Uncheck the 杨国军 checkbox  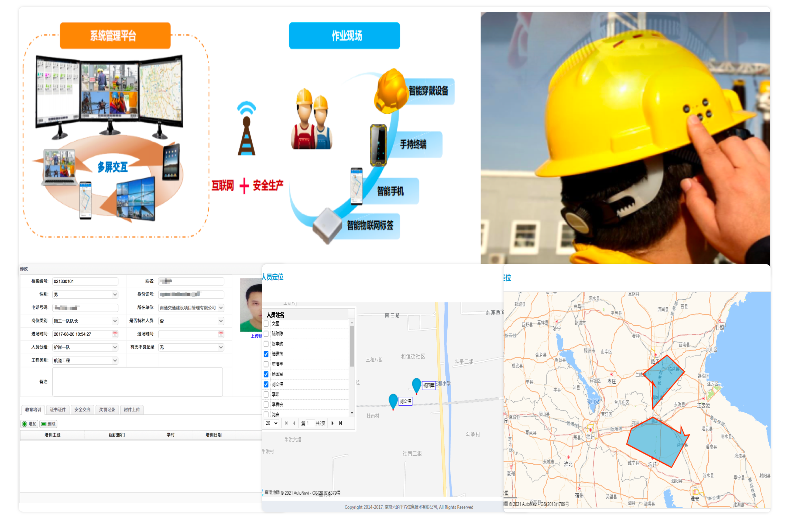coord(266,374)
